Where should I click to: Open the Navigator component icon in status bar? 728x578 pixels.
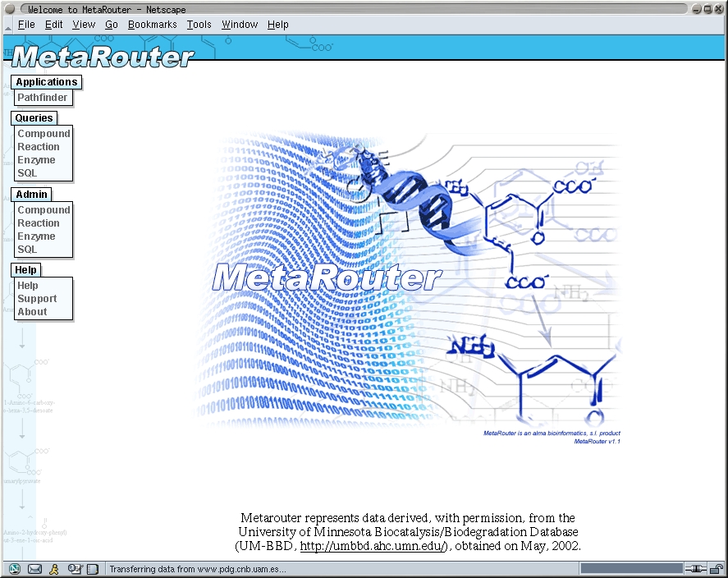tap(15, 569)
